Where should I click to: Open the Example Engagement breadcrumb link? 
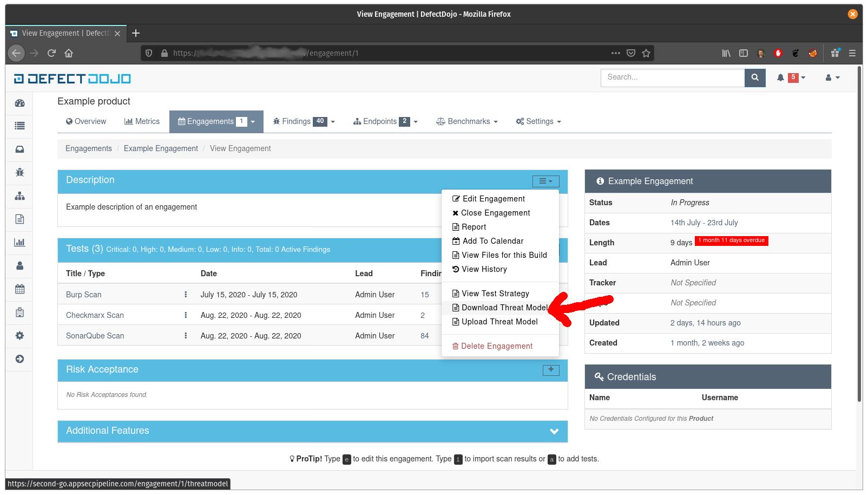[161, 148]
